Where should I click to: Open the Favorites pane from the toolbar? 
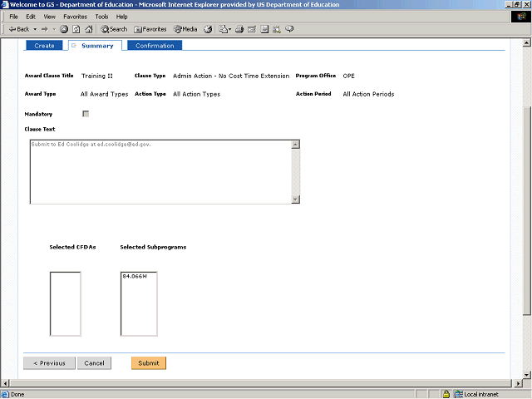coord(150,29)
